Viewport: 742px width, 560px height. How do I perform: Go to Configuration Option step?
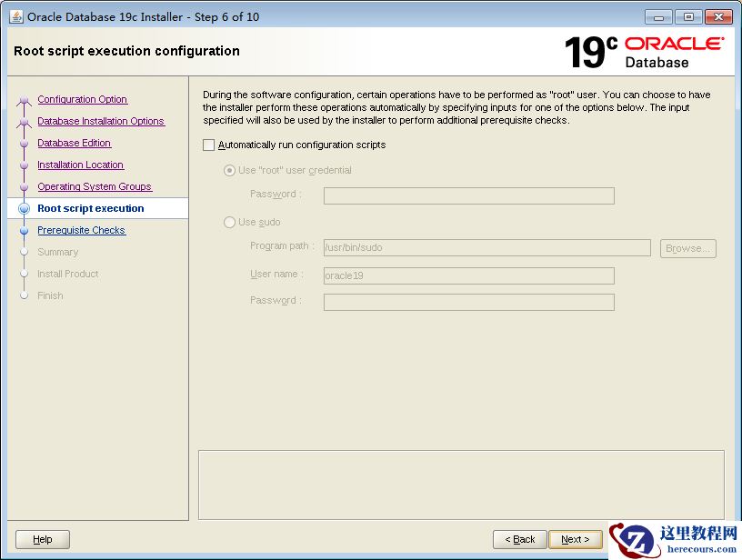(x=82, y=100)
